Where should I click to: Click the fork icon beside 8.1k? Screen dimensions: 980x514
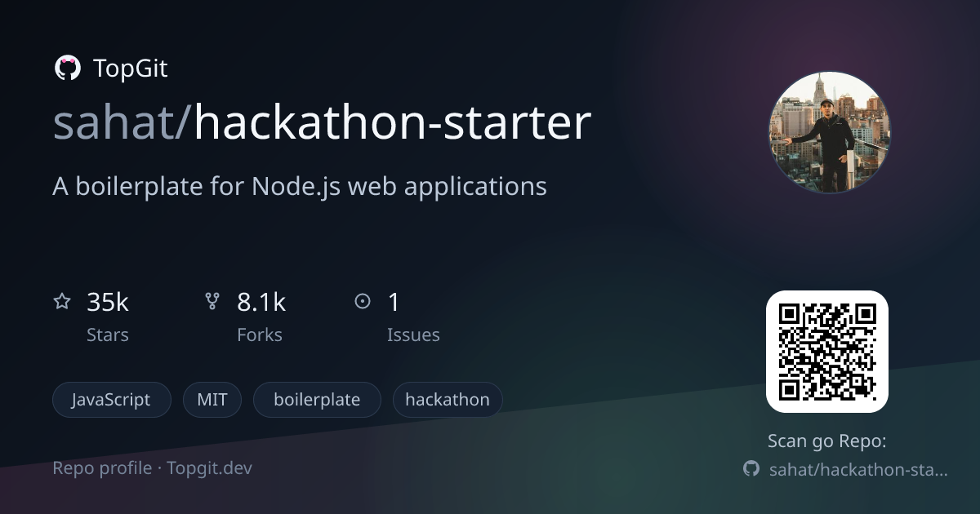point(212,302)
